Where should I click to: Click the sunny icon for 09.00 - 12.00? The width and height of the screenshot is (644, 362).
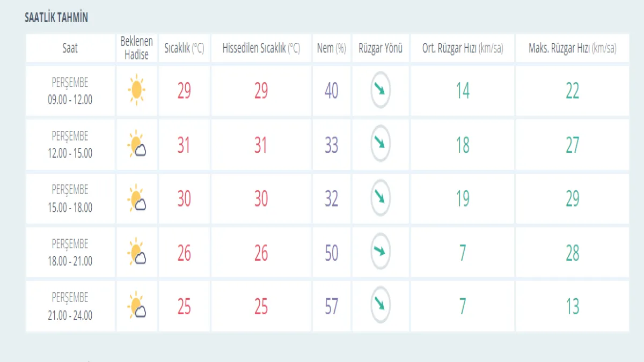click(137, 91)
